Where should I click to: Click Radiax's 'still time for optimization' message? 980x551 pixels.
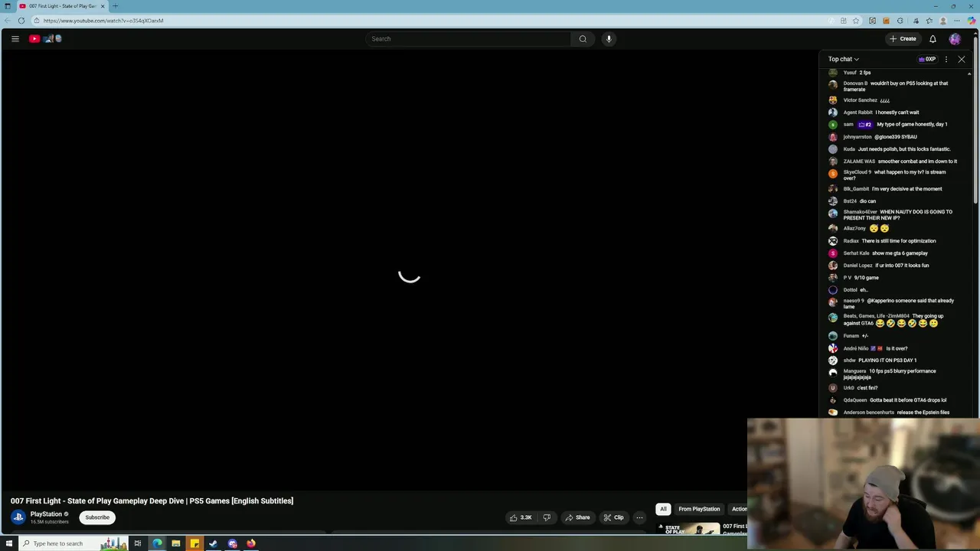pyautogui.click(x=899, y=241)
